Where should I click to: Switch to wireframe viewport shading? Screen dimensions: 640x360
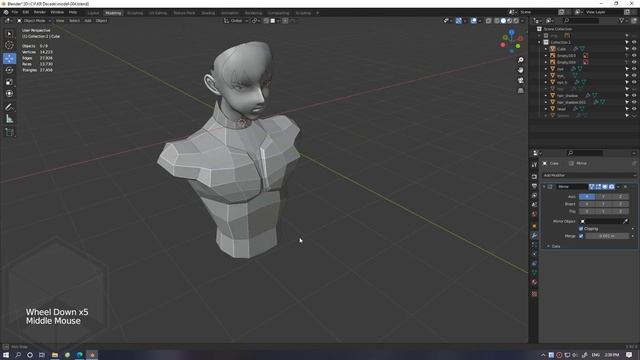(497, 20)
